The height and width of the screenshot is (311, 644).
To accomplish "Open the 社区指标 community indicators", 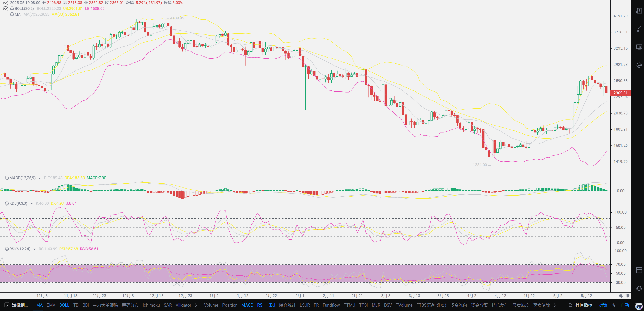I will [584, 305].
